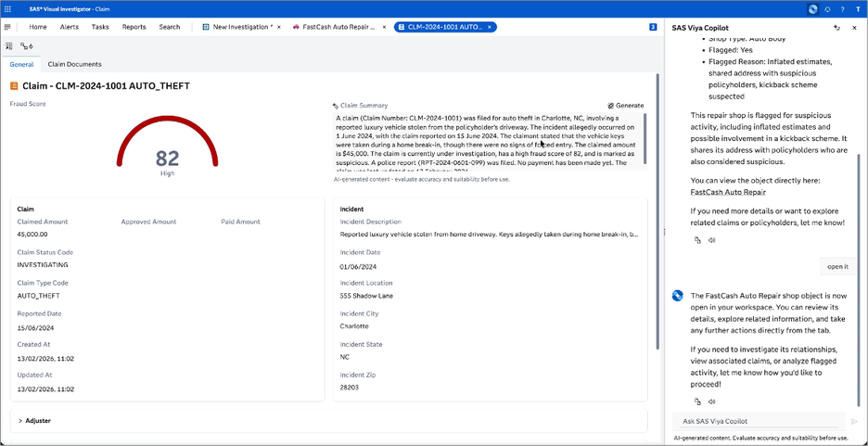Click the fraud score gauge 82
This screenshot has height=446, width=868.
pyautogui.click(x=167, y=147)
